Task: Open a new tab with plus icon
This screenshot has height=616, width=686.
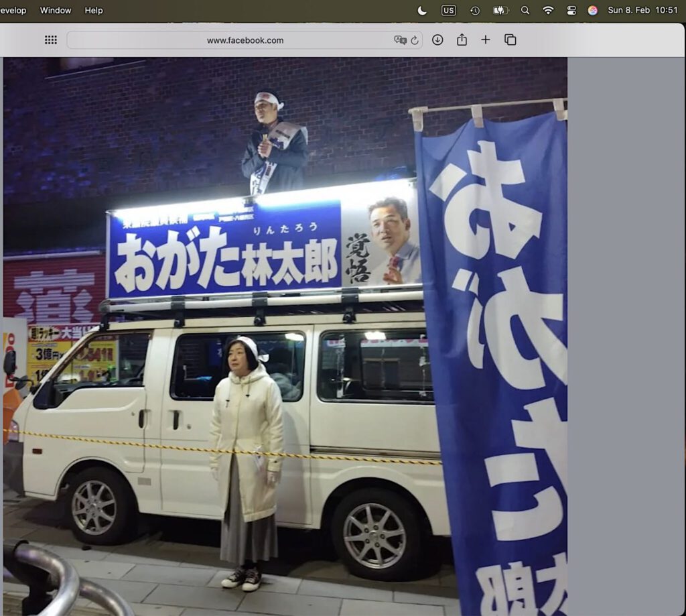Action: [x=486, y=40]
